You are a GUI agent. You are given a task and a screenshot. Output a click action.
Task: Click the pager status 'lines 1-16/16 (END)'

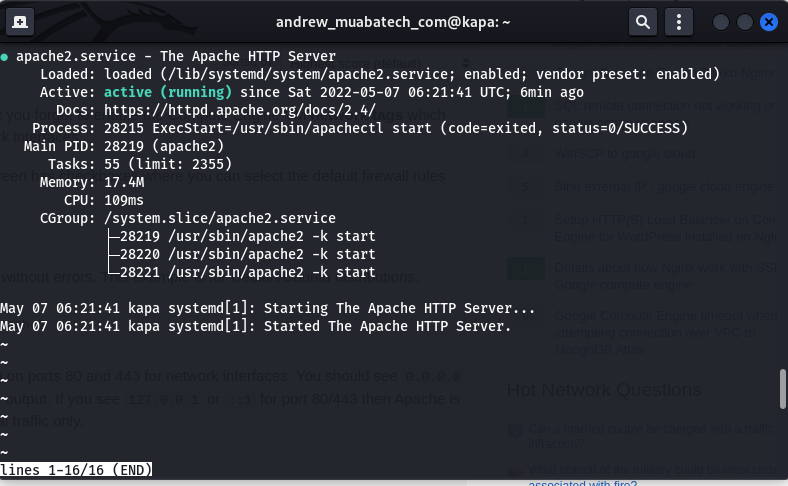coord(76,470)
